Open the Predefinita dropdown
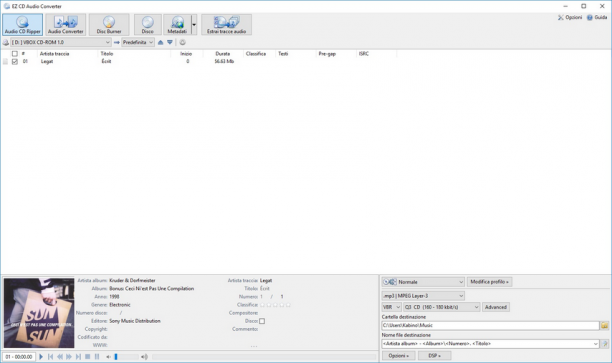The image size is (612, 363). tap(138, 42)
